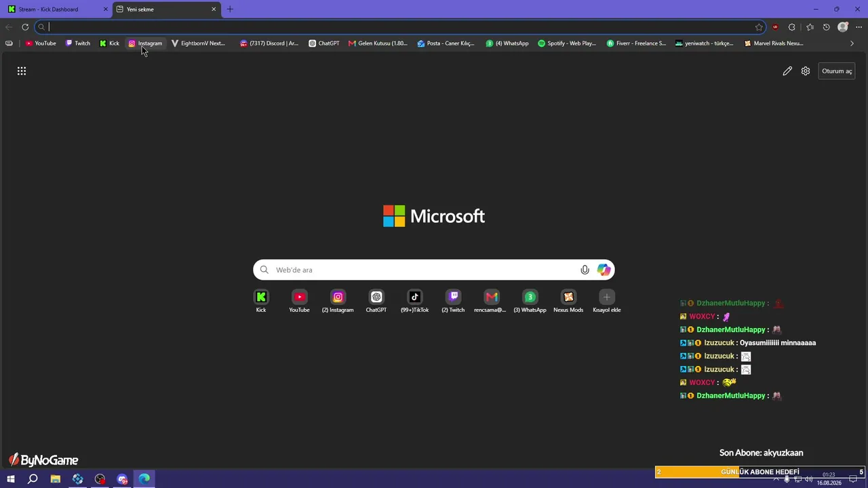
Task: Open the ChatGPT bookmark in favorites bar
Action: (324, 43)
